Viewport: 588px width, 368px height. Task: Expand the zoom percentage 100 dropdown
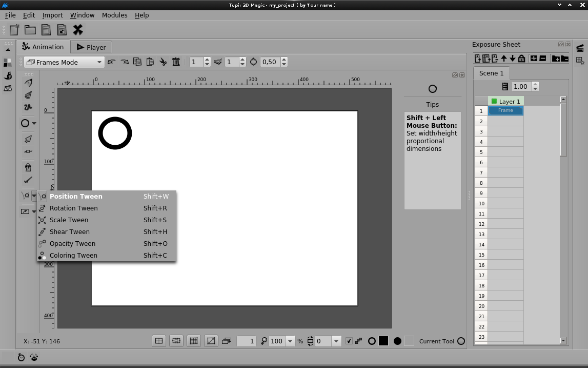coord(290,341)
